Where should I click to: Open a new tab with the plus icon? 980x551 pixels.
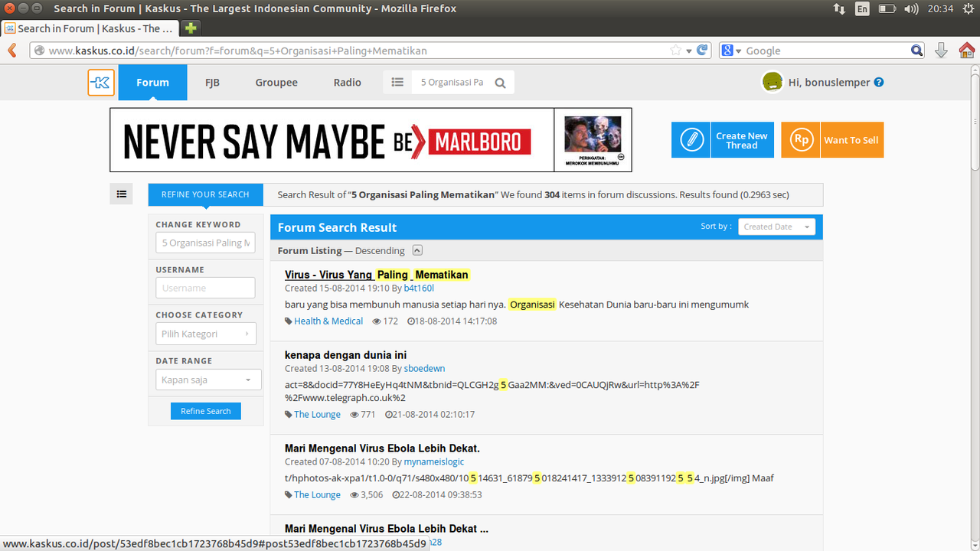click(191, 28)
